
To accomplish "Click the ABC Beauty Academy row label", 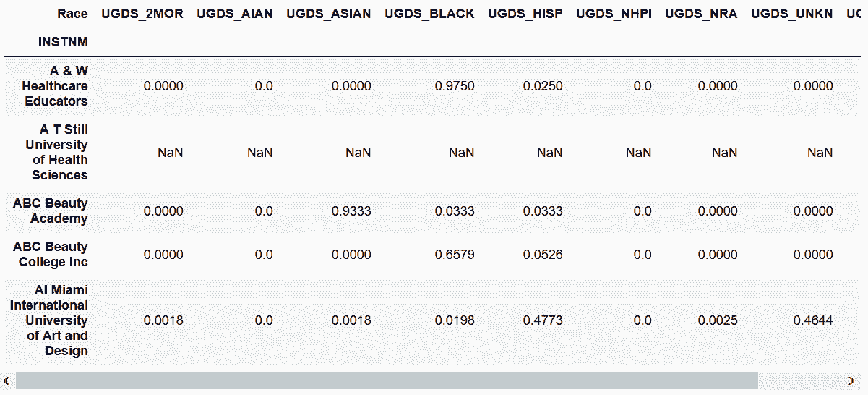I will coord(51,211).
